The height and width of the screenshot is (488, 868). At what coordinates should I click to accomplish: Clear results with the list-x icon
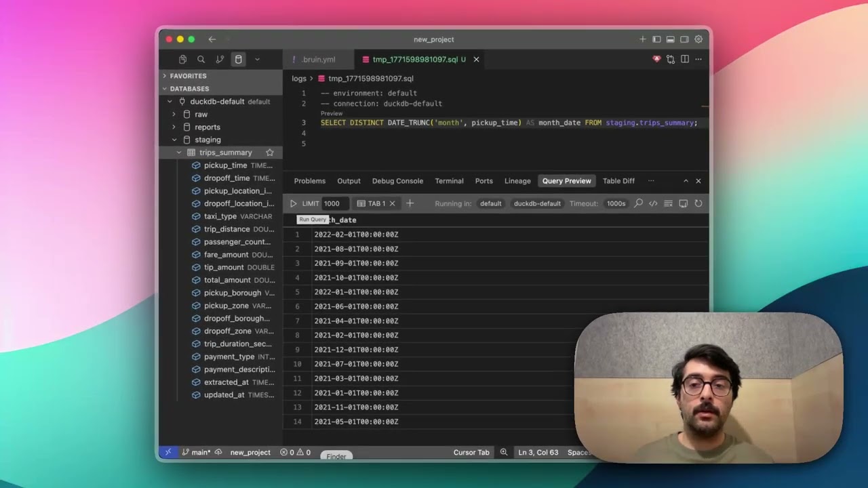tap(668, 203)
